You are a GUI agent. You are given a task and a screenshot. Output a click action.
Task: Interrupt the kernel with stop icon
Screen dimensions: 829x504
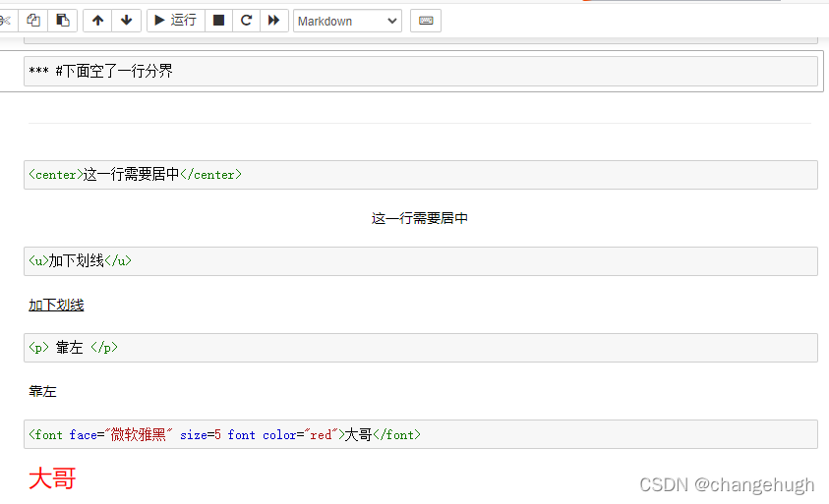pyautogui.click(x=218, y=21)
